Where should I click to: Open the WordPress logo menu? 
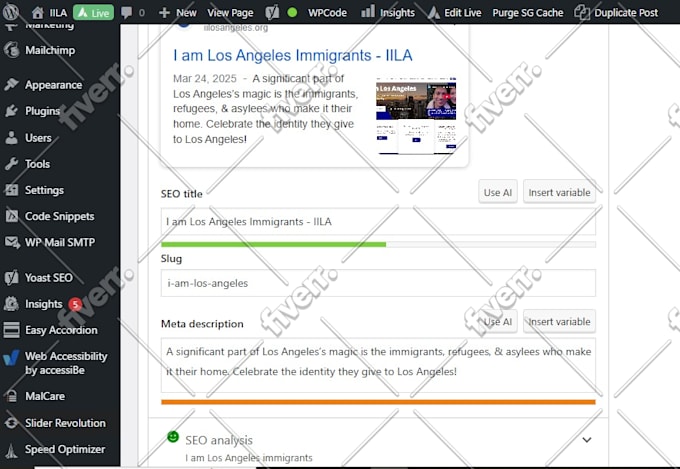pos(11,12)
